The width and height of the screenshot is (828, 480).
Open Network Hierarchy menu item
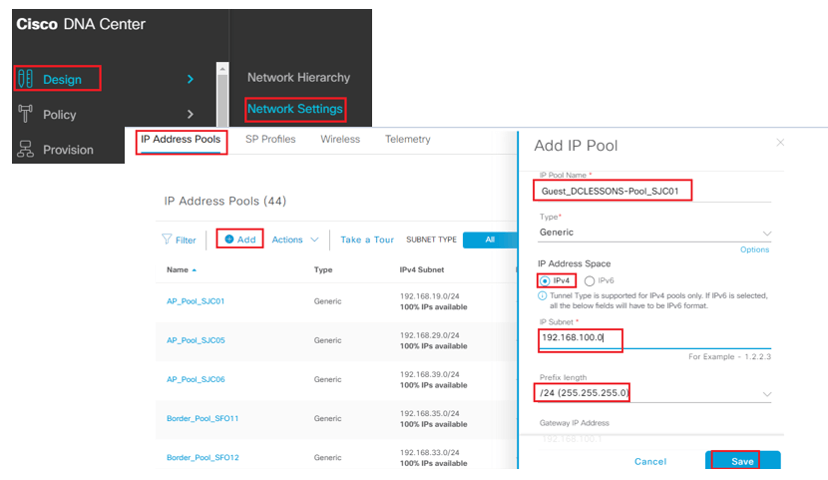click(298, 78)
